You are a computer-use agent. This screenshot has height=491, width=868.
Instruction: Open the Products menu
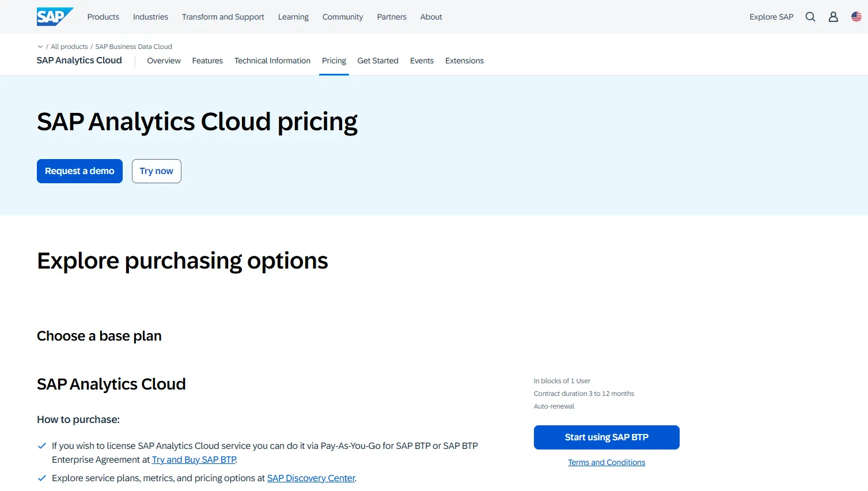click(x=103, y=17)
